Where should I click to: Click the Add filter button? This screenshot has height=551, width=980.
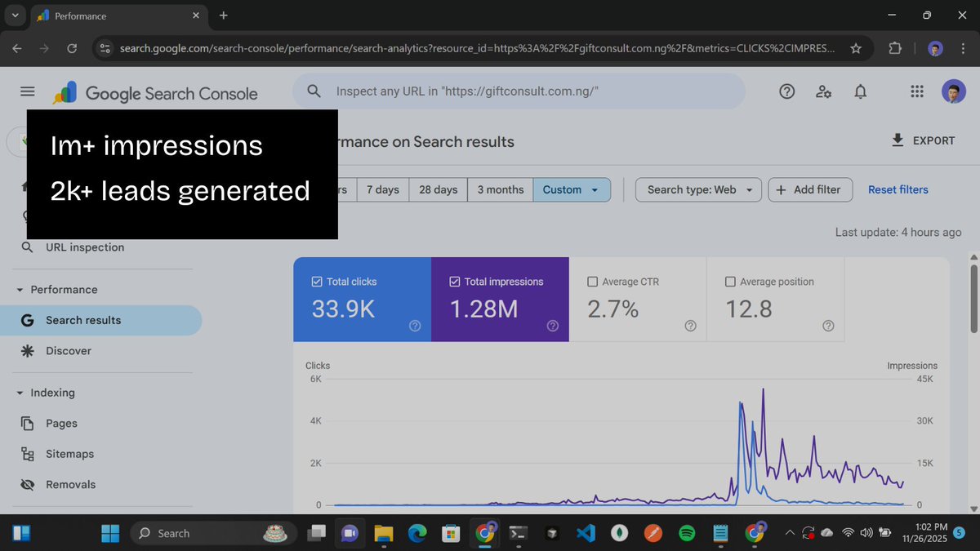click(809, 189)
